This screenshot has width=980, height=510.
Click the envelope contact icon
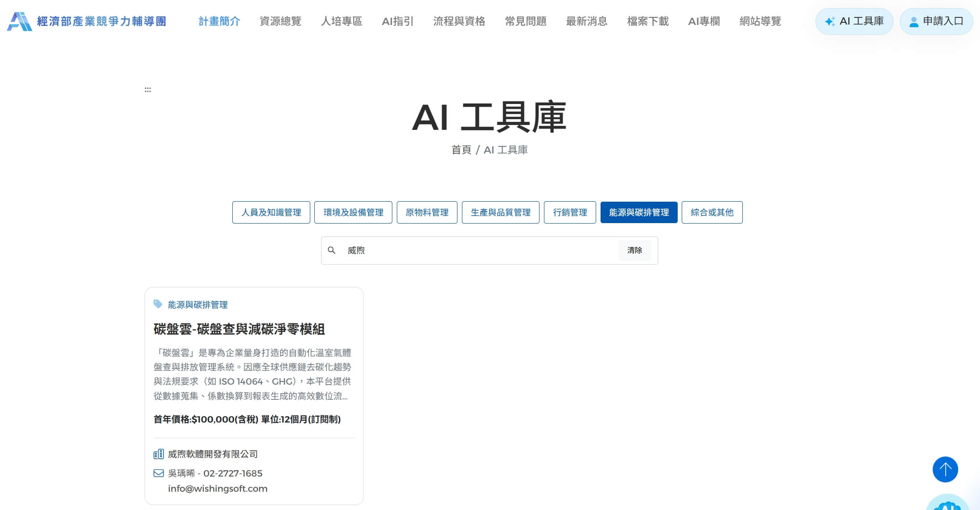pos(158,473)
